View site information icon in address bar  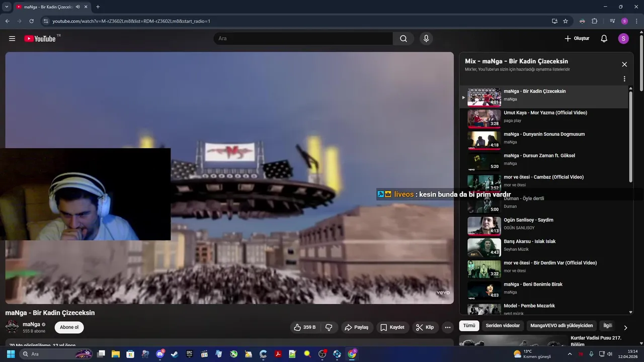click(x=45, y=21)
